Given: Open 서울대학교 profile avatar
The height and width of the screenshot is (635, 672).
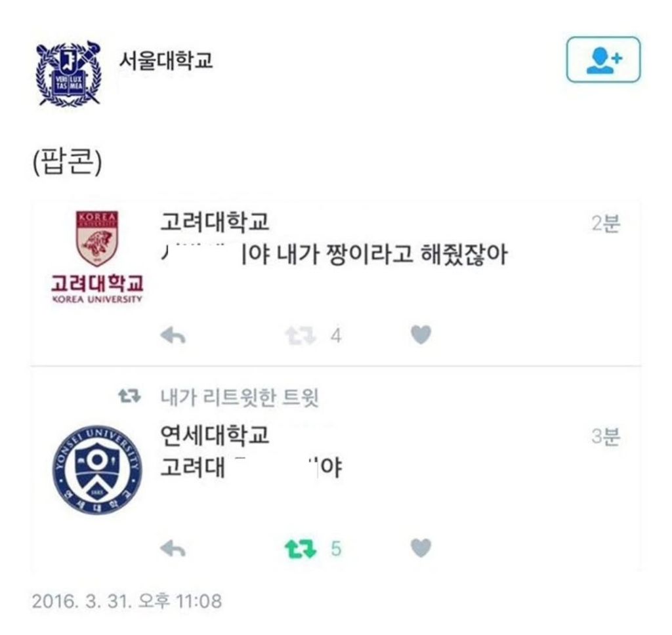Looking at the screenshot, I should pyautogui.click(x=68, y=74).
